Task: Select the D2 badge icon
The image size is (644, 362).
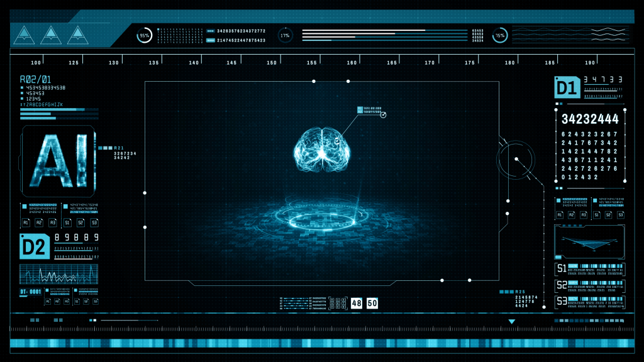Action: coord(34,246)
